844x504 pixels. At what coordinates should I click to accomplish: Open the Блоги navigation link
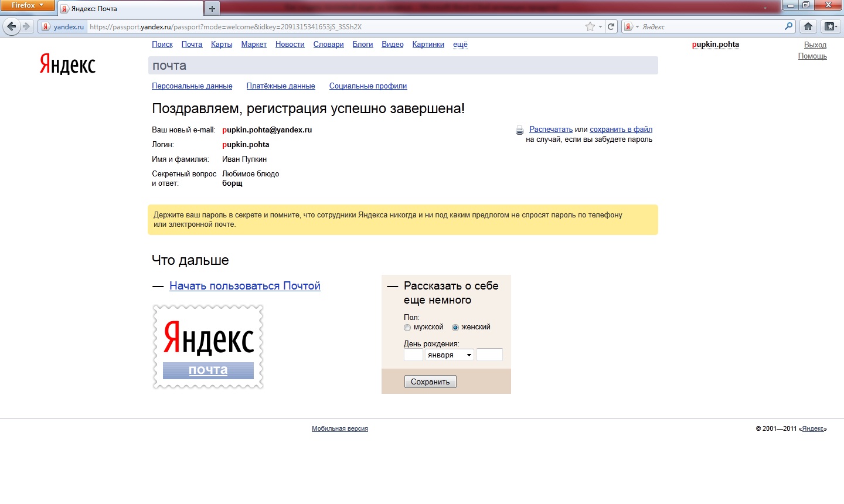pyautogui.click(x=363, y=45)
